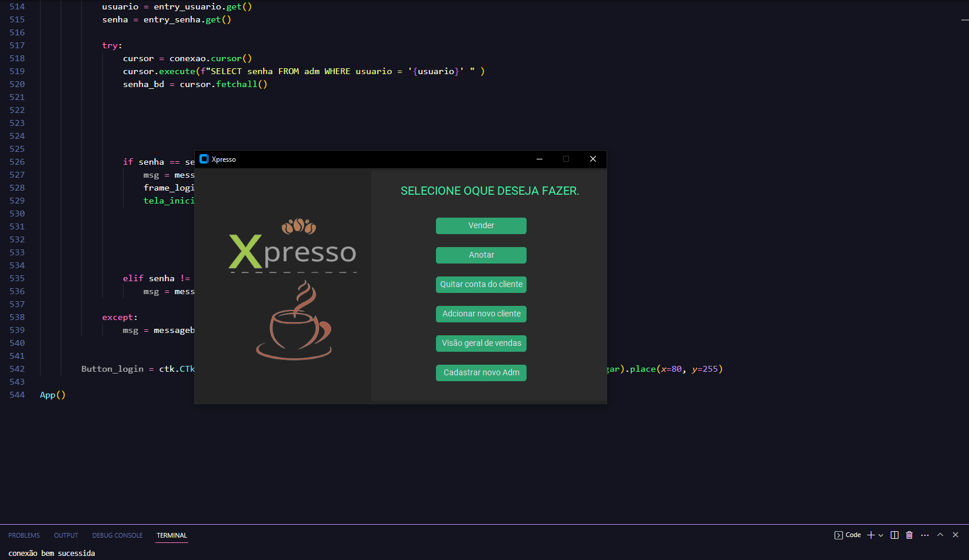Click the Vender button
This screenshot has height=560, width=969.
pos(481,225)
